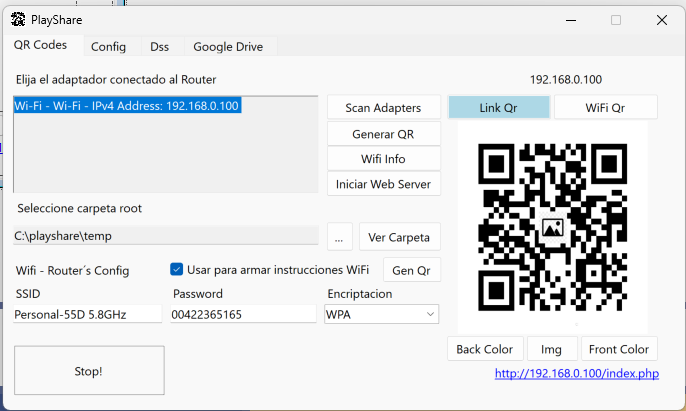Open the Dss tab
This screenshot has width=686, height=411.
coord(159,47)
